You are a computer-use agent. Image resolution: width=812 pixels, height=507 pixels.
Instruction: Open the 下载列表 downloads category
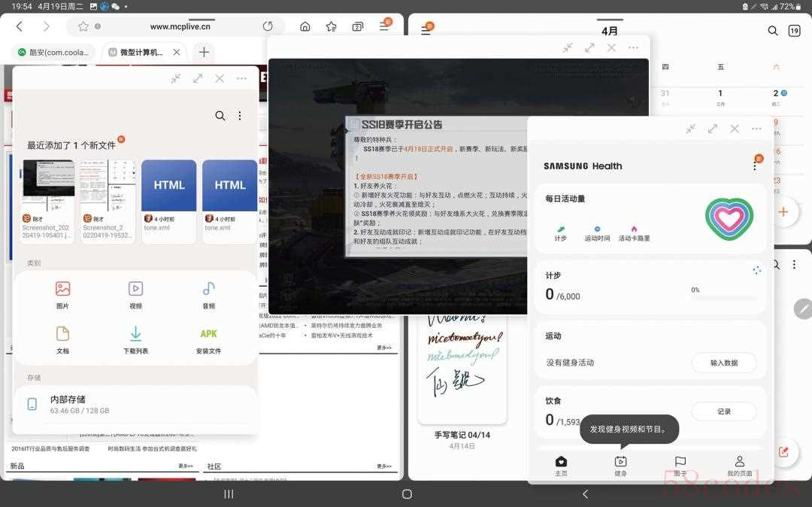point(135,340)
